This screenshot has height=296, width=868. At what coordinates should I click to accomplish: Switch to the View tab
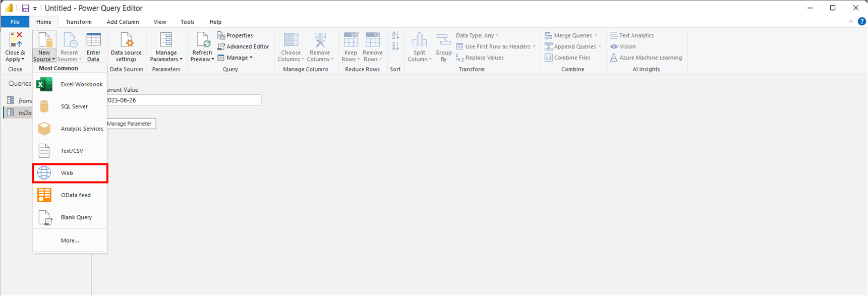160,22
